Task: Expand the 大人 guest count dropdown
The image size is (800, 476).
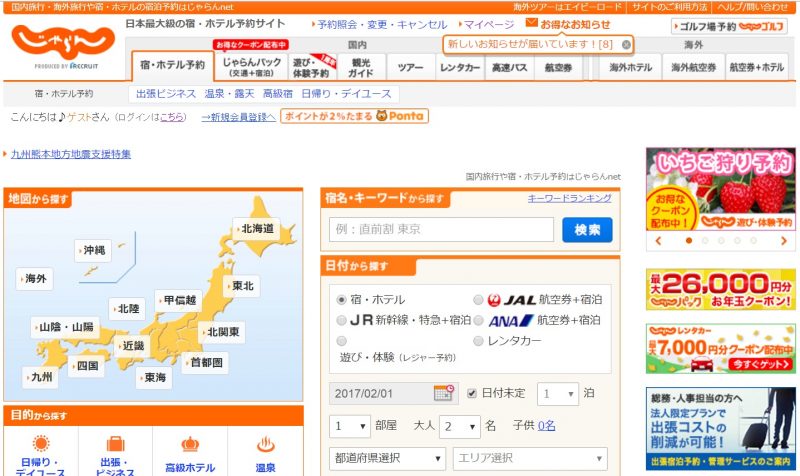Action: 461,426
